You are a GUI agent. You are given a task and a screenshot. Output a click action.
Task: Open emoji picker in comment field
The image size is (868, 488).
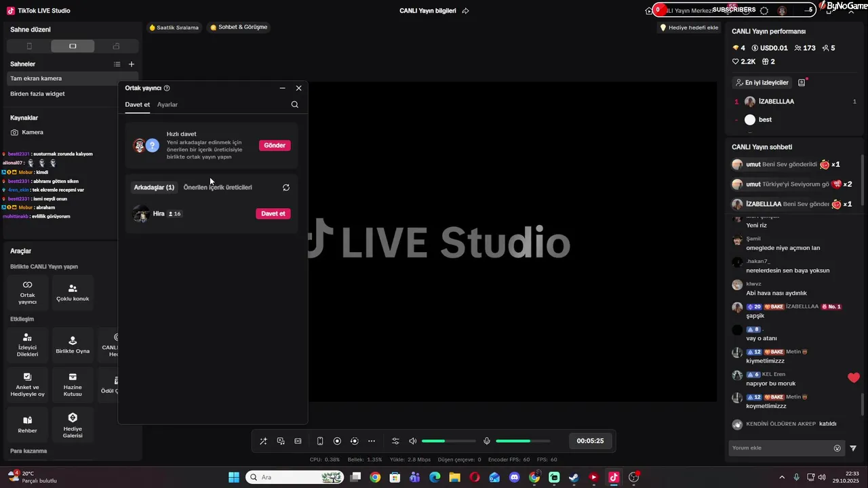[837, 448]
